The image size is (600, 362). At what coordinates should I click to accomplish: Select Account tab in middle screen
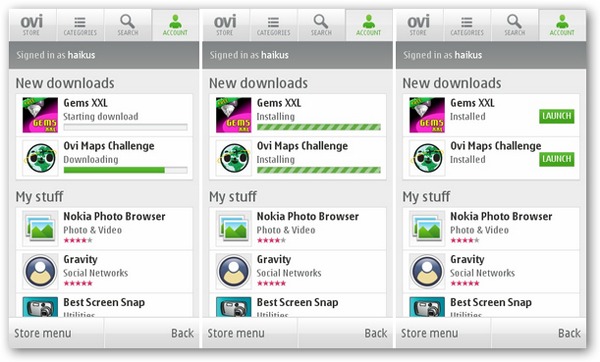pos(369,25)
